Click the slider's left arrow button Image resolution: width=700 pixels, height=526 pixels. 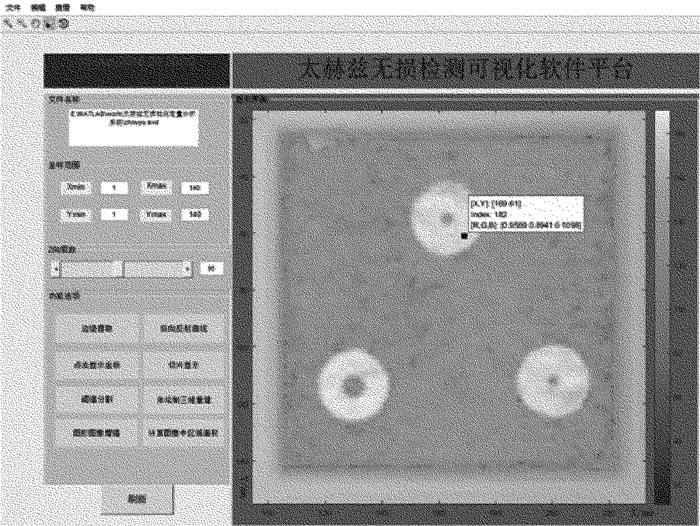click(56, 268)
